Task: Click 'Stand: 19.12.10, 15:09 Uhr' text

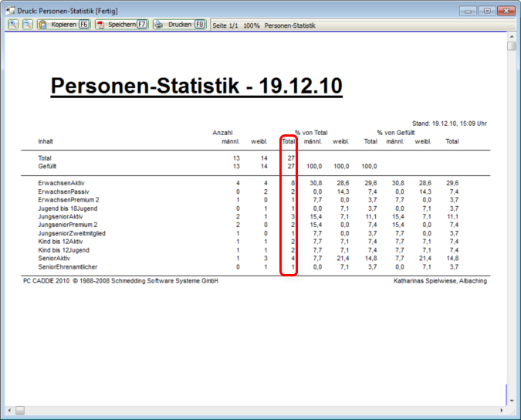Action: click(x=449, y=124)
